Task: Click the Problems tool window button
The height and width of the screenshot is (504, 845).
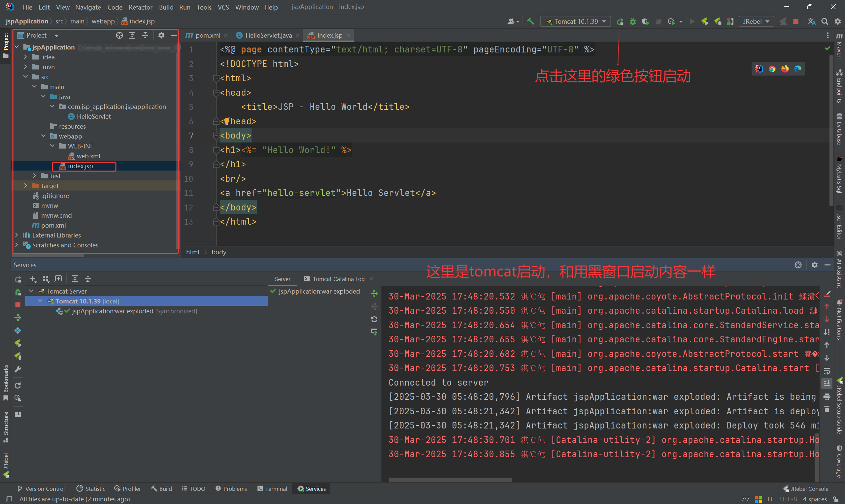Action: (x=231, y=489)
